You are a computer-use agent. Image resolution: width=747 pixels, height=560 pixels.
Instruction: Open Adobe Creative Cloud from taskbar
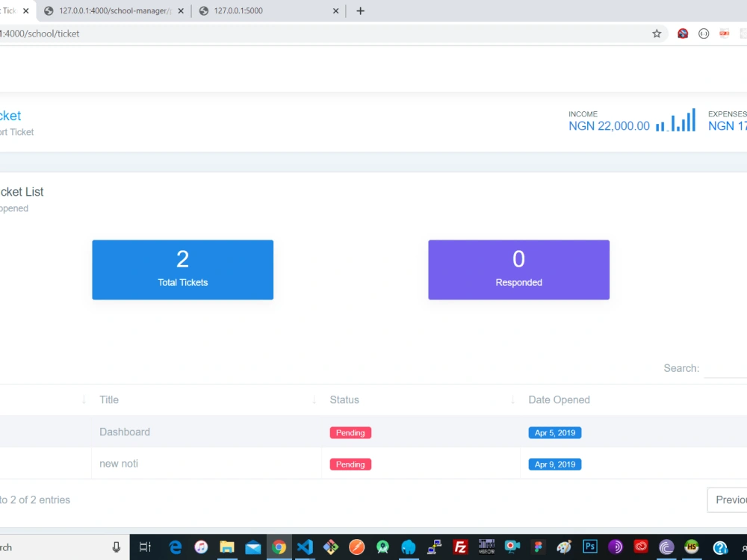pos(641,547)
